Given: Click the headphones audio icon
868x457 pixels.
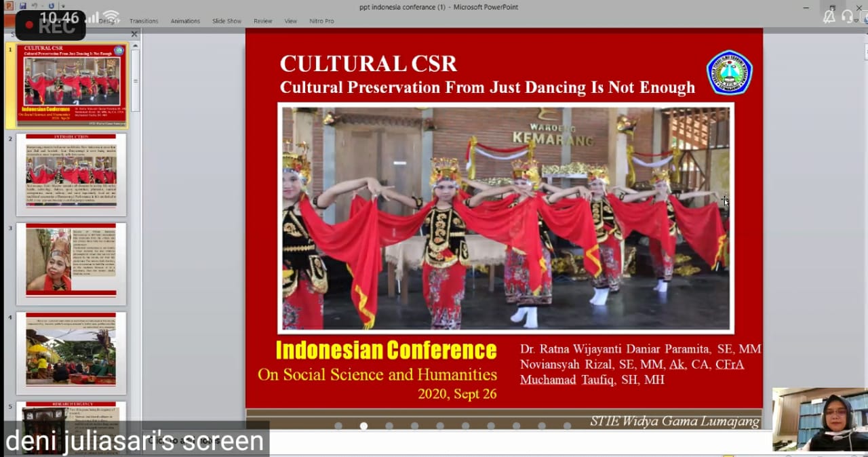Looking at the screenshot, I should pos(847,17).
